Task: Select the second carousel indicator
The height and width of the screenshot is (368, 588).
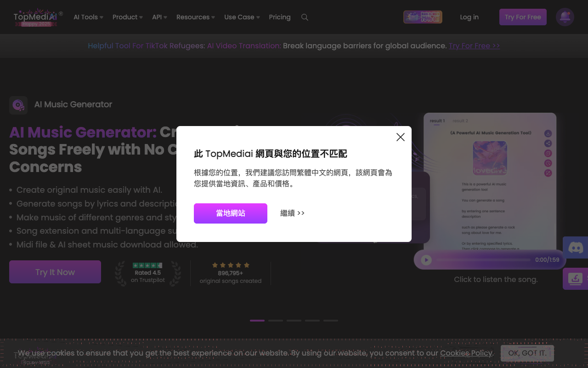Action: pyautogui.click(x=276, y=321)
